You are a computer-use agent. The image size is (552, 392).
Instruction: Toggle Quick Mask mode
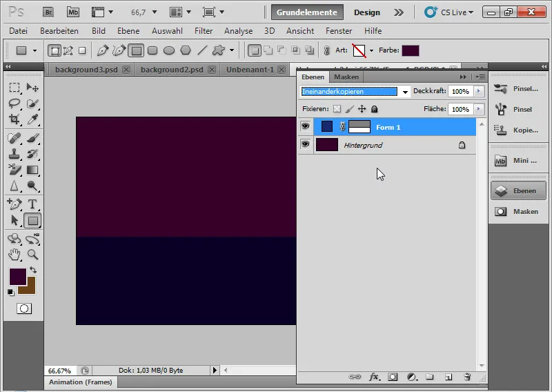tap(24, 308)
